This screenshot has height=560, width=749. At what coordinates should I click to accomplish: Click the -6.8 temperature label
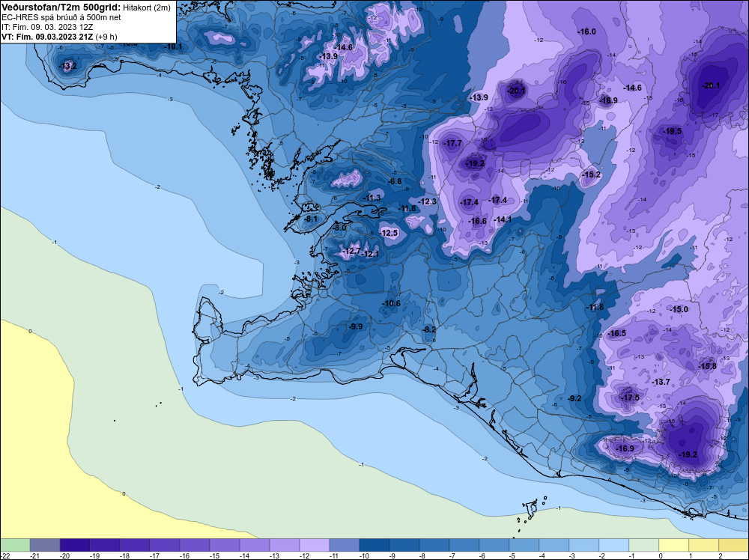coord(395,181)
